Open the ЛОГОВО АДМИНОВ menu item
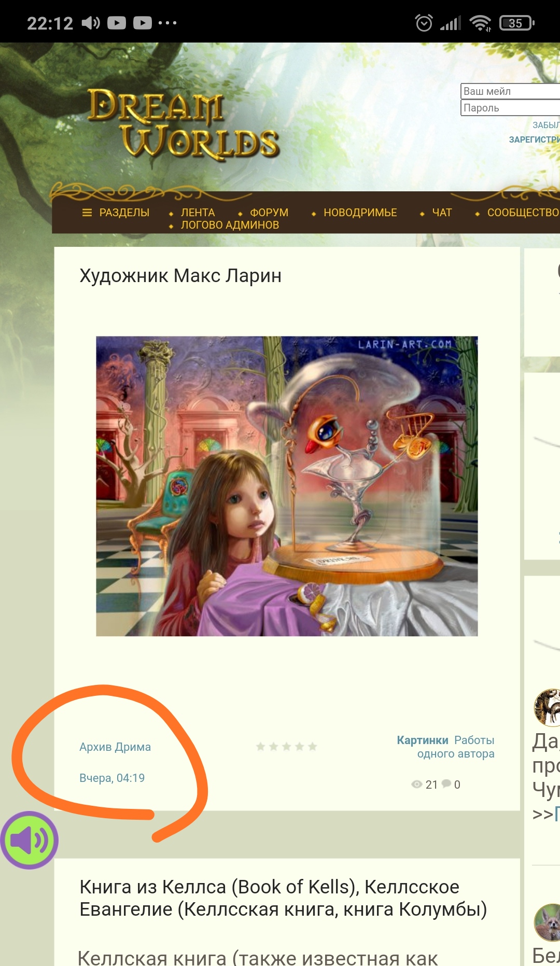The height and width of the screenshot is (966, 560). pos(230,225)
